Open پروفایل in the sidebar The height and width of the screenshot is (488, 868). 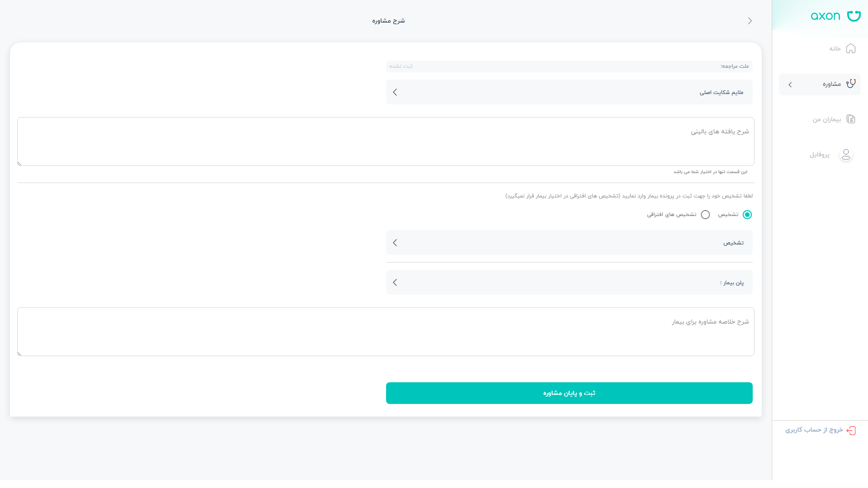[x=820, y=155]
